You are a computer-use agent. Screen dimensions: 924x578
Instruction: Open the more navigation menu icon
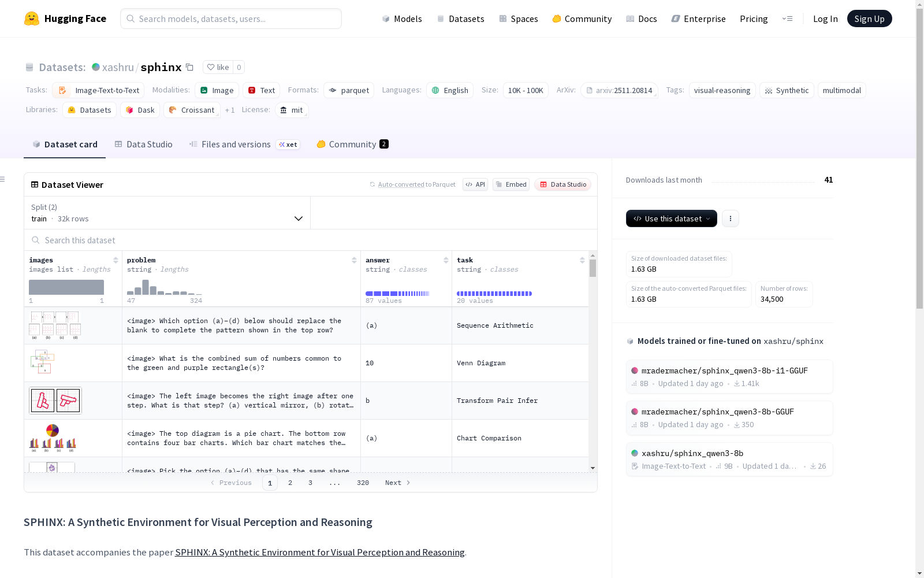(787, 18)
